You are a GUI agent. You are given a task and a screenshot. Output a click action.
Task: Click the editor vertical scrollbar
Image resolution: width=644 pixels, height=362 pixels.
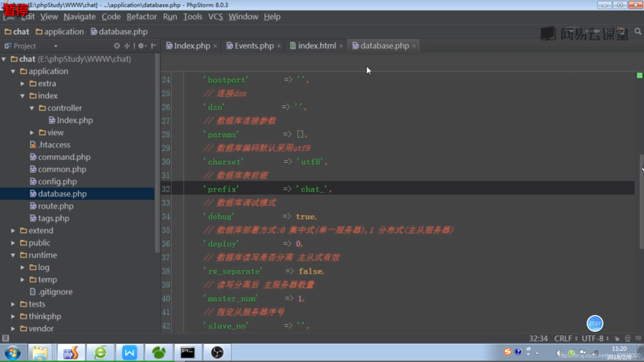[x=641, y=201]
